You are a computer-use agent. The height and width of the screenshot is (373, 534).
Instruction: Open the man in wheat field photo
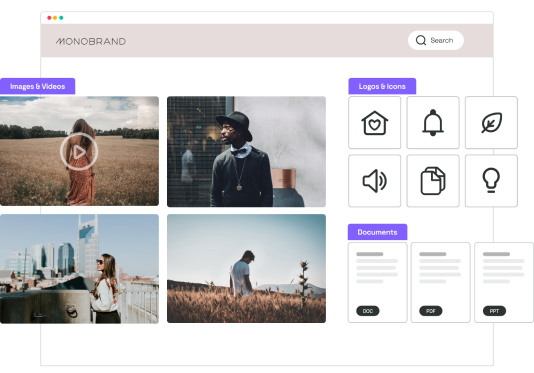pos(246,268)
